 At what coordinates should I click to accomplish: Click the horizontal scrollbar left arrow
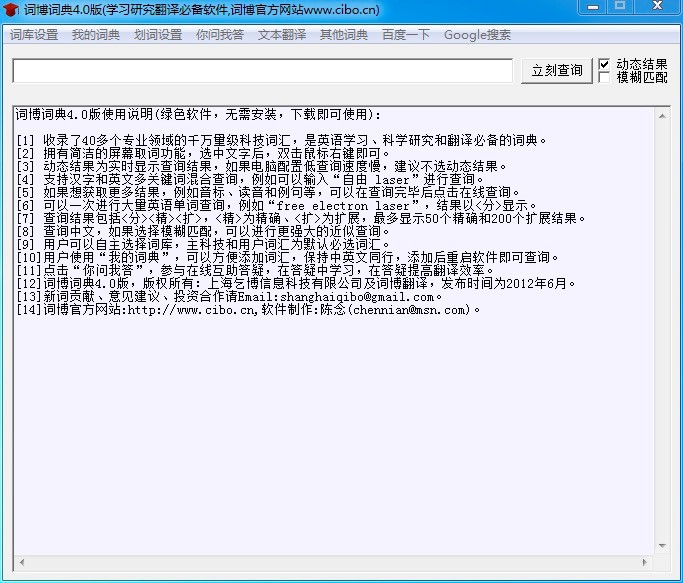(x=21, y=562)
